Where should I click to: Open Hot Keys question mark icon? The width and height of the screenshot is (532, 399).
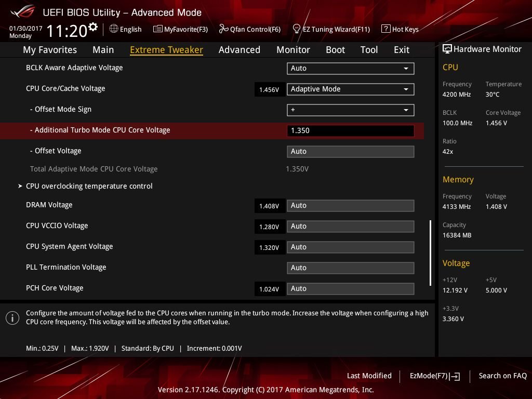386,29
